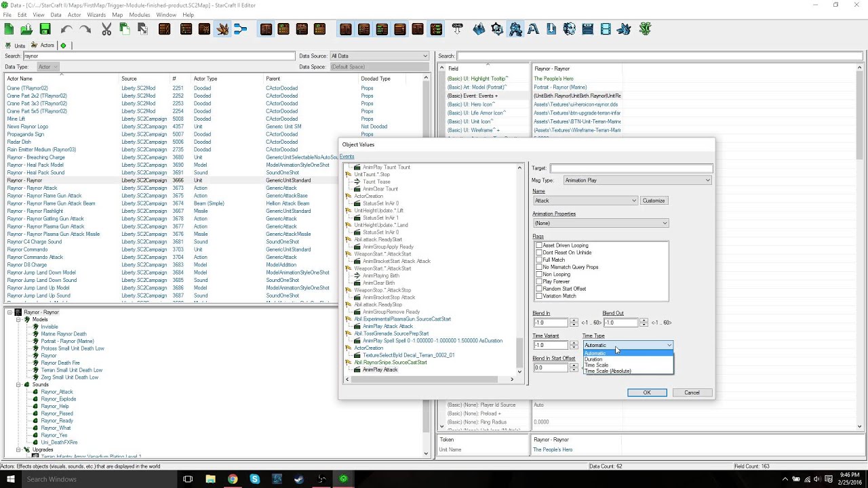The height and width of the screenshot is (488, 868).
Task: Click the Redo arrow icon
Action: [x=85, y=29]
